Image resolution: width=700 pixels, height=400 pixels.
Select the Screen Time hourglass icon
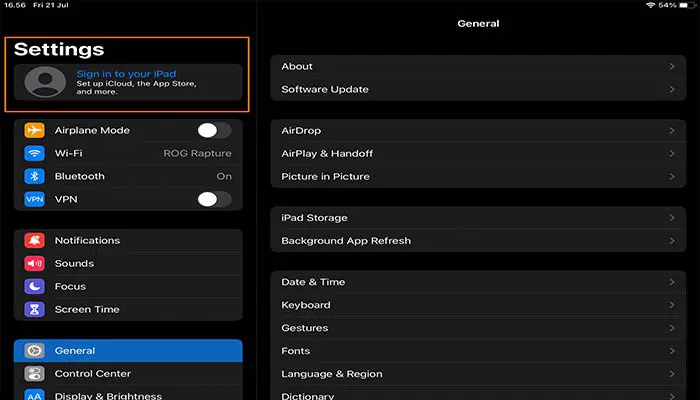point(36,310)
